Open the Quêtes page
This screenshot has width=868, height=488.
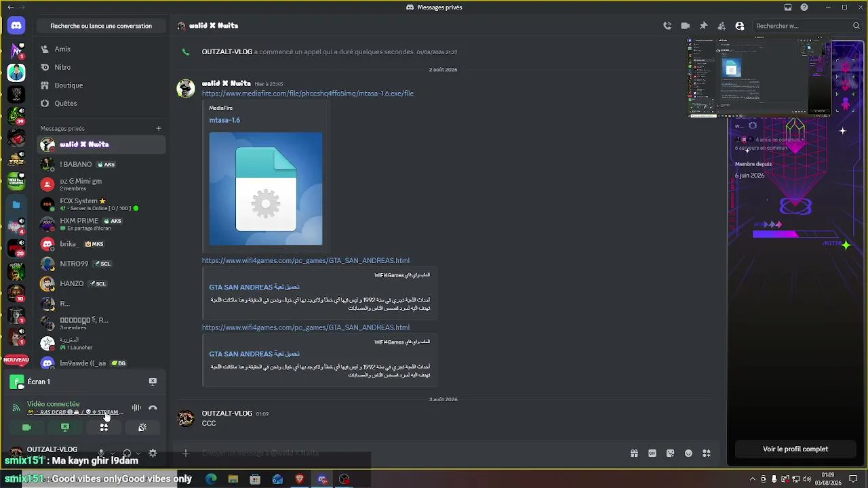(x=101, y=103)
